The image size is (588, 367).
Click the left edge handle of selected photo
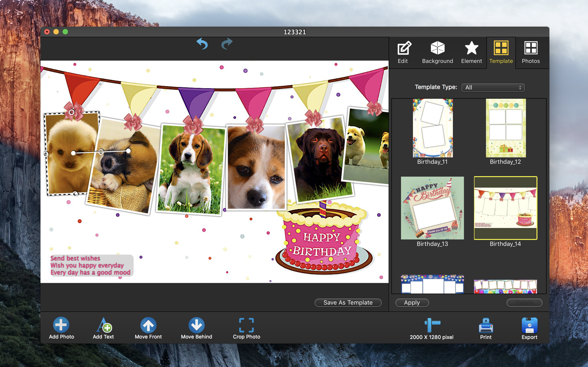point(46,154)
